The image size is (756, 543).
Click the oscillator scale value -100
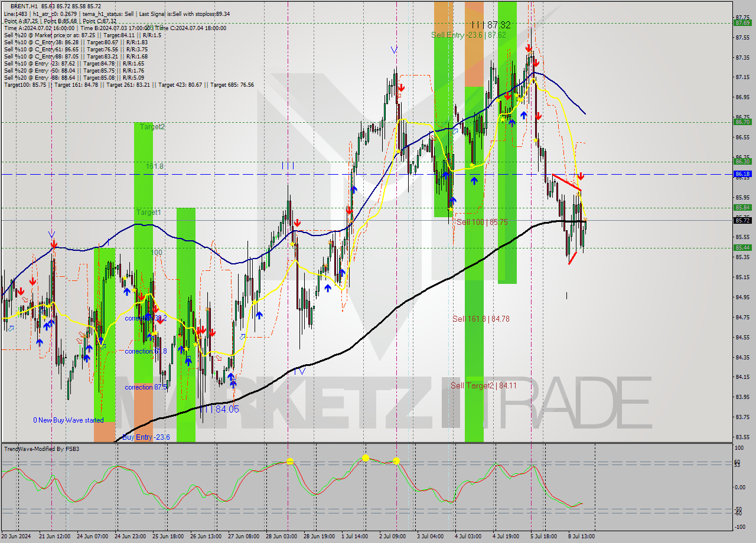(741, 526)
